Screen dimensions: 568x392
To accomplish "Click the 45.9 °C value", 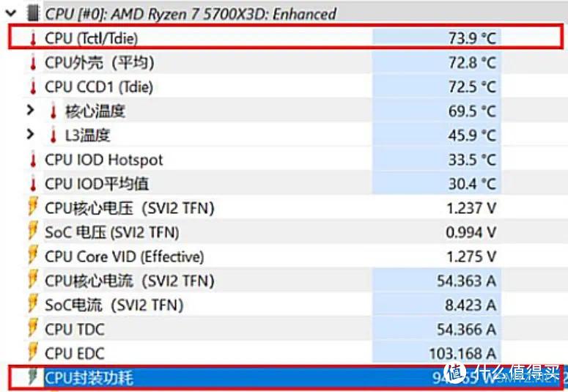I will [x=472, y=136].
